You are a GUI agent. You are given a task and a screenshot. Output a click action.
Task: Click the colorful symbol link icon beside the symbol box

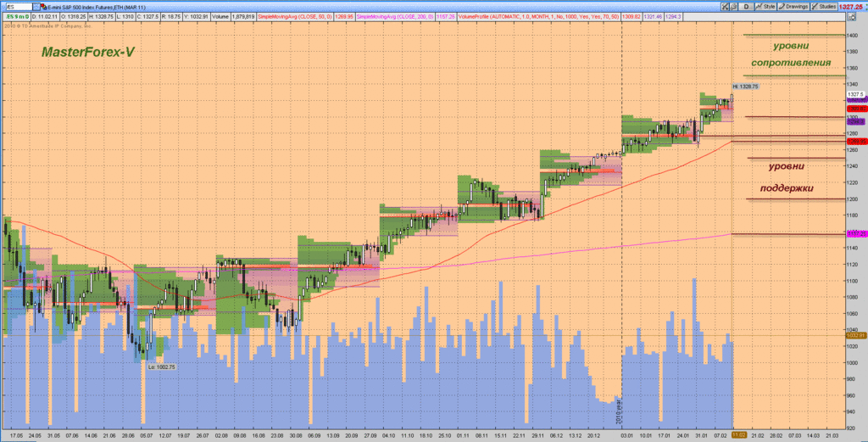[44, 7]
